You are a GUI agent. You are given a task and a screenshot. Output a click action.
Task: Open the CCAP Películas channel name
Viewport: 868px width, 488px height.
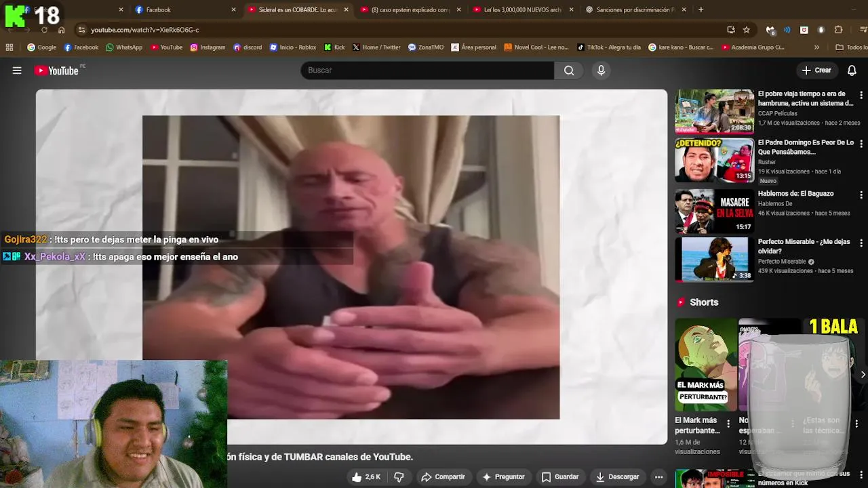[777, 113]
